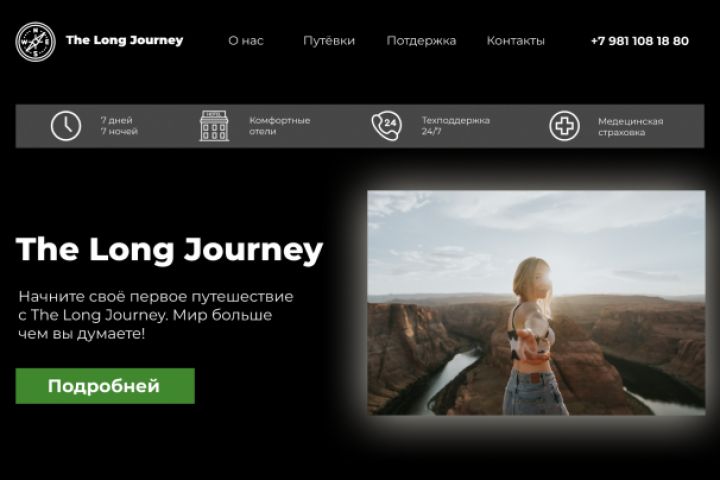720x480 pixels.
Task: Click the canyon woman photo
Action: click(x=536, y=303)
